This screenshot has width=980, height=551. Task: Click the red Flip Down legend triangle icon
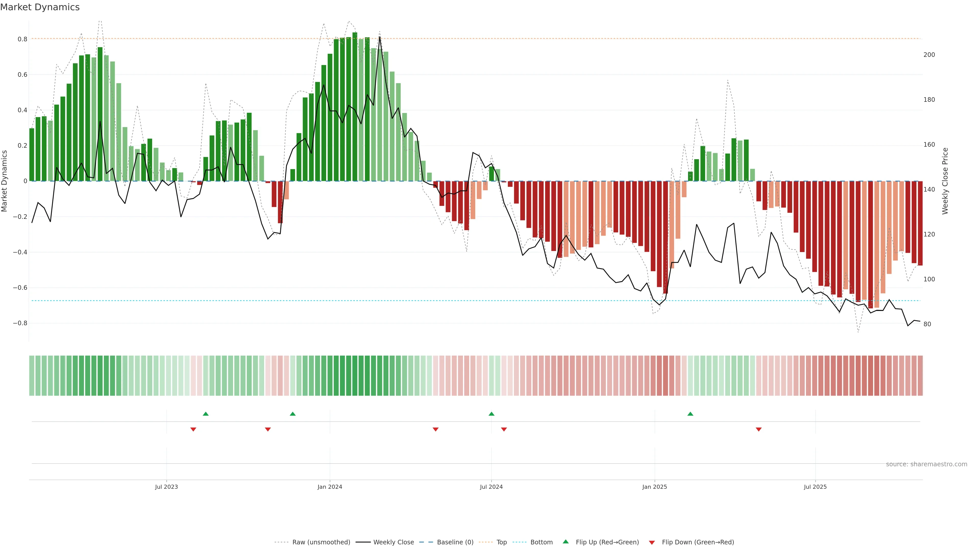652,542
